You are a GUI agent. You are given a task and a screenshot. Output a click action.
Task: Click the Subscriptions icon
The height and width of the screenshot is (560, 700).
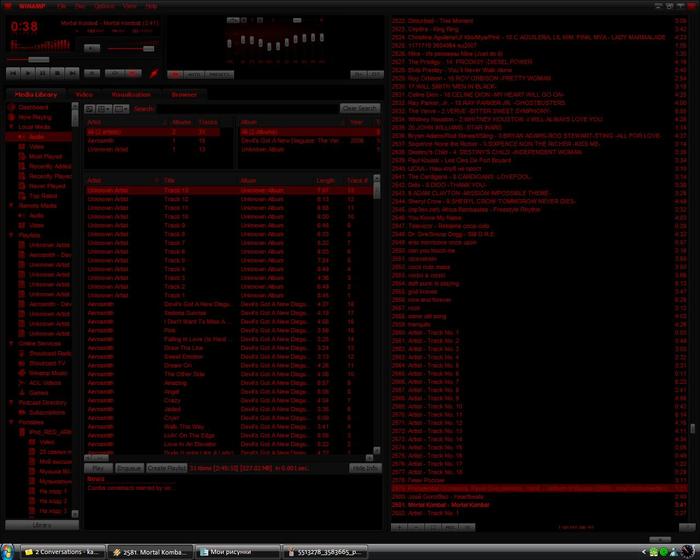(x=21, y=412)
